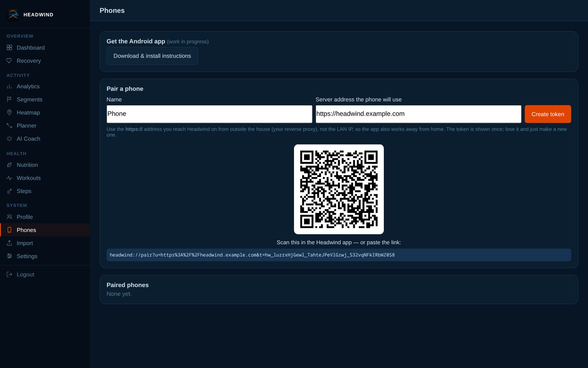Select Steps in the sidebar

[x=45, y=191]
